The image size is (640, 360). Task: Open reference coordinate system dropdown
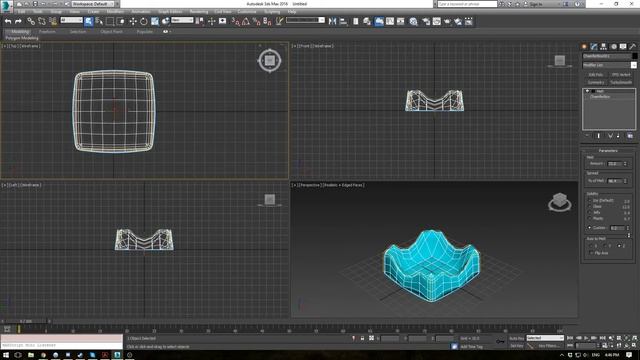coord(182,20)
